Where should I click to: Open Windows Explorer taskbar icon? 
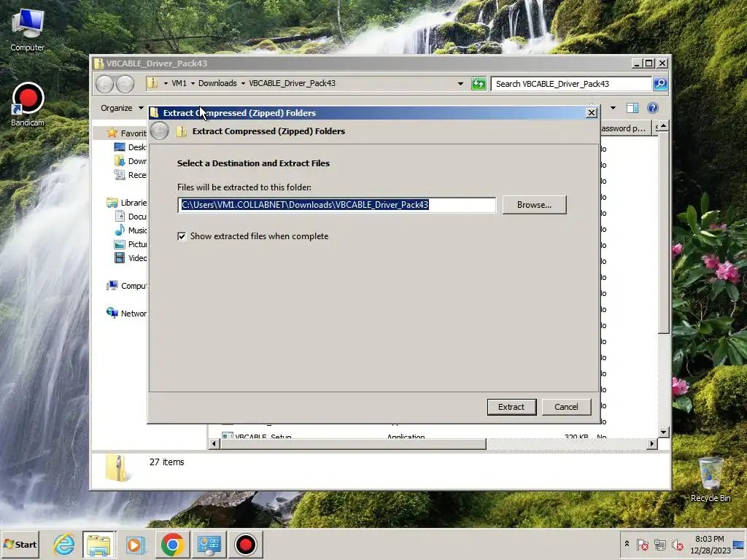pos(98,544)
